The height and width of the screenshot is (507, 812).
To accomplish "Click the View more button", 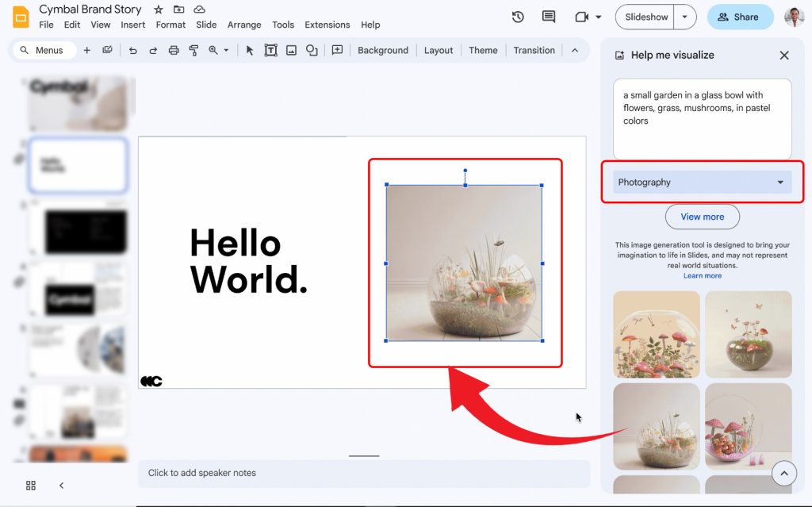I will (x=702, y=217).
